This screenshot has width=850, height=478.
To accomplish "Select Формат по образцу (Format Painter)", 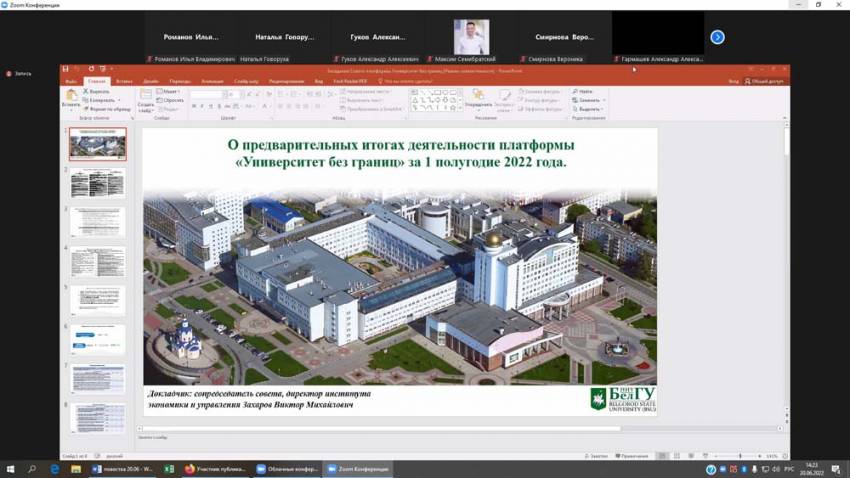I will 106,109.
